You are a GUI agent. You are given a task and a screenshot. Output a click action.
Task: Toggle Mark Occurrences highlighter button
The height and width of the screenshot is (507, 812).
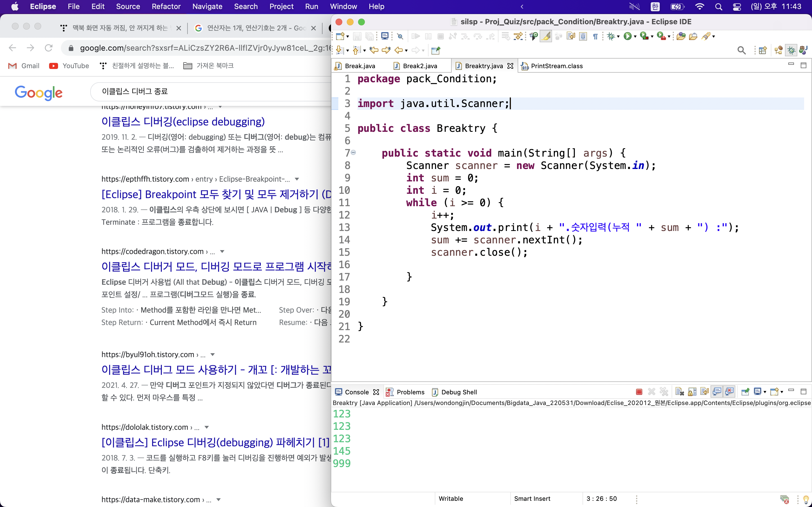pyautogui.click(x=546, y=36)
